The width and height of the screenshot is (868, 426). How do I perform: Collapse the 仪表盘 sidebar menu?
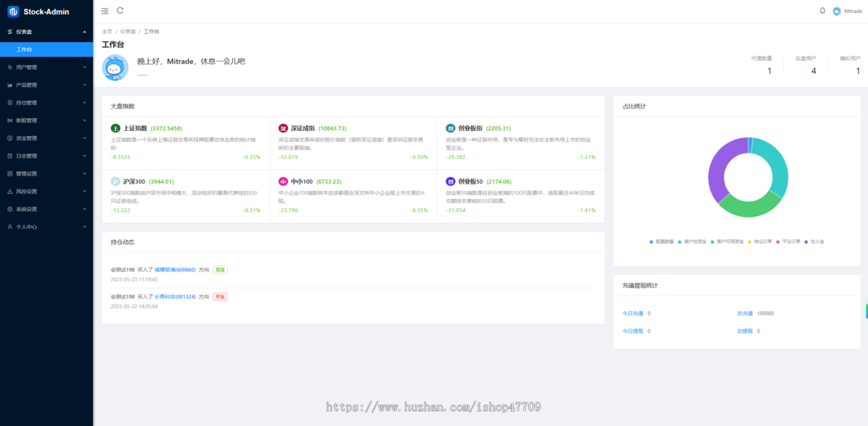[x=46, y=32]
